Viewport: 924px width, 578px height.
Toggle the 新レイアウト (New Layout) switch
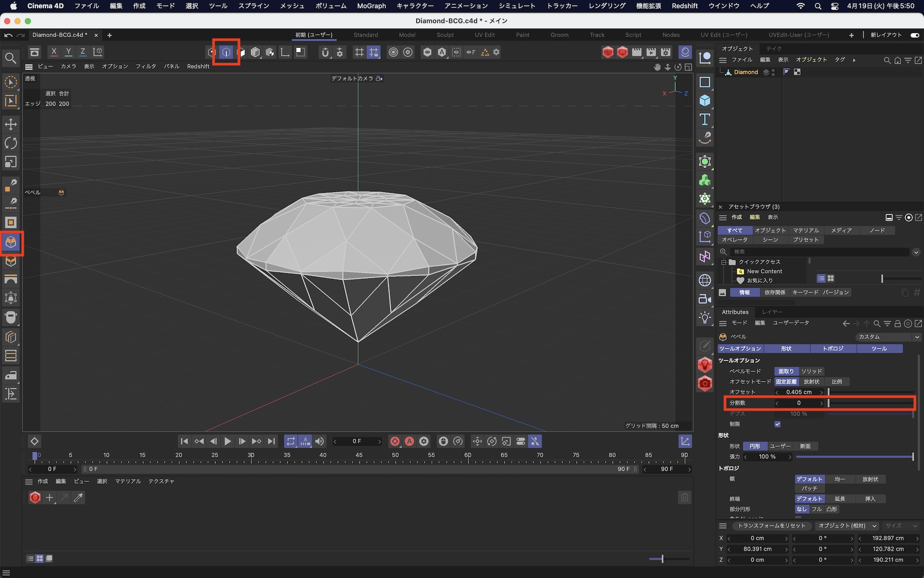[914, 35]
